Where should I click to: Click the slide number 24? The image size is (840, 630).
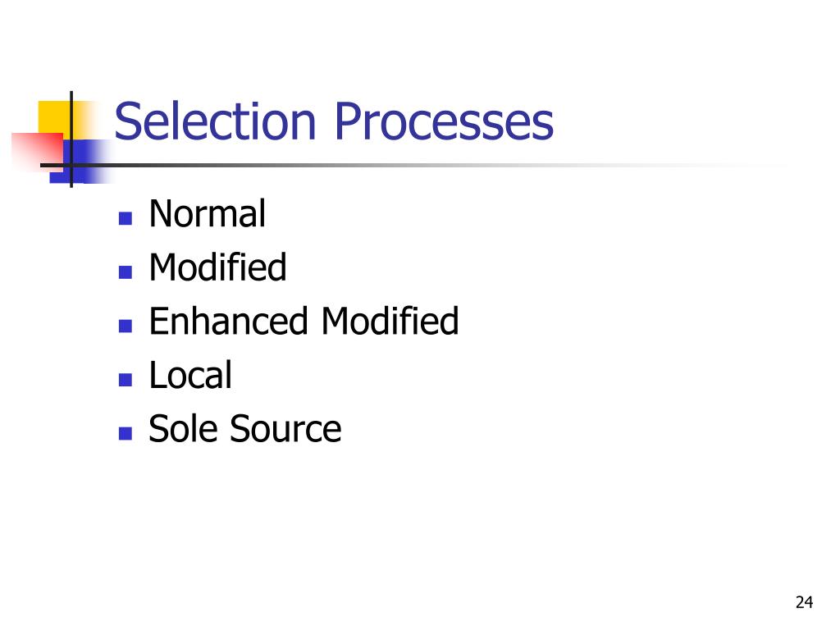[804, 603]
